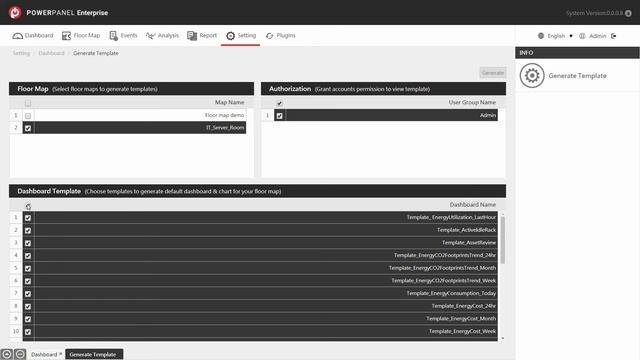Uncheck Template_EnergyCO2FootprintsTrend_Week checkbox

click(x=28, y=281)
